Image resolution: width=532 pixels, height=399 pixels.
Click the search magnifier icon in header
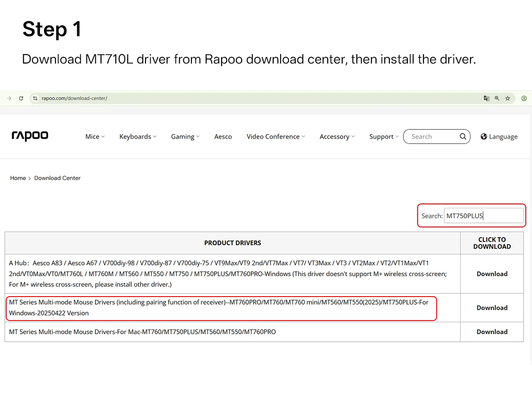pos(463,137)
